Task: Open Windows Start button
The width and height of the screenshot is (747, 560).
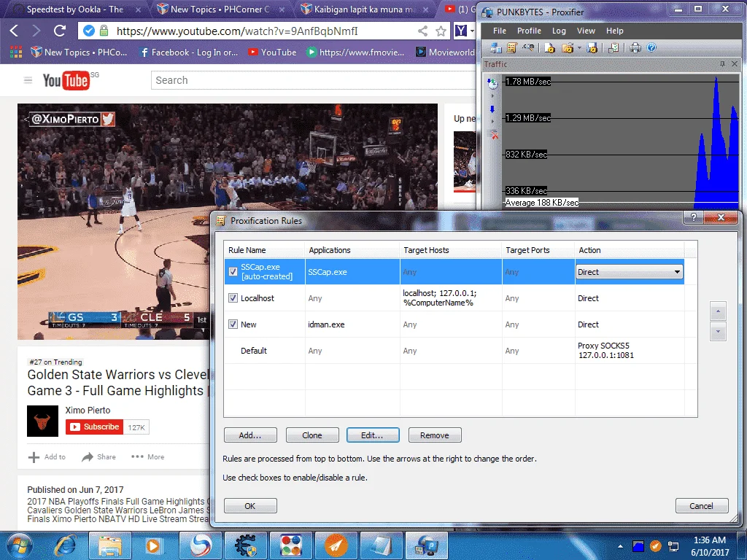Action: [19, 545]
